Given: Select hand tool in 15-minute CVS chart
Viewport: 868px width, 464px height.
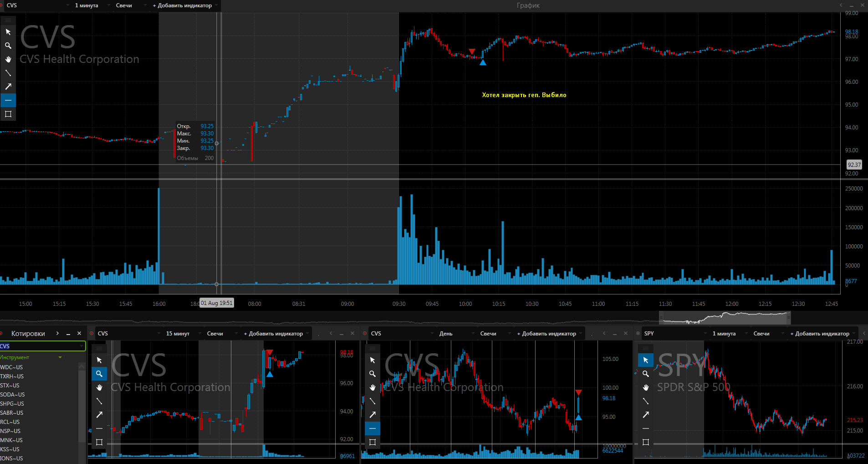Looking at the screenshot, I should (x=99, y=387).
